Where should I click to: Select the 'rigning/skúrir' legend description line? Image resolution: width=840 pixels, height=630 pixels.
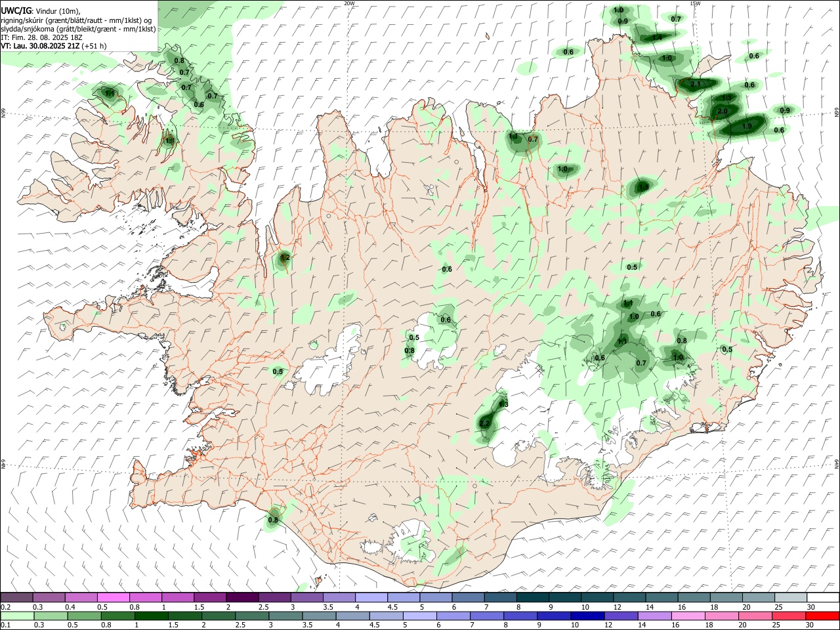pyautogui.click(x=77, y=20)
